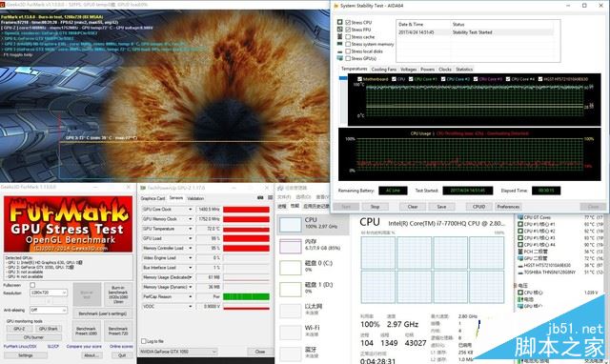610x364 pixels.
Task: Switch to Cooling Fans tab
Action: pyautogui.click(x=383, y=70)
